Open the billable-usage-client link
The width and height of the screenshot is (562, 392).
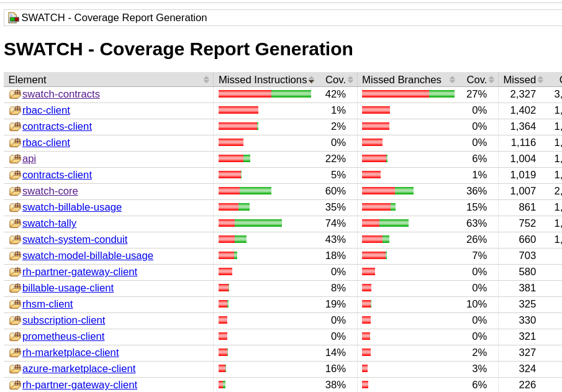pos(68,288)
